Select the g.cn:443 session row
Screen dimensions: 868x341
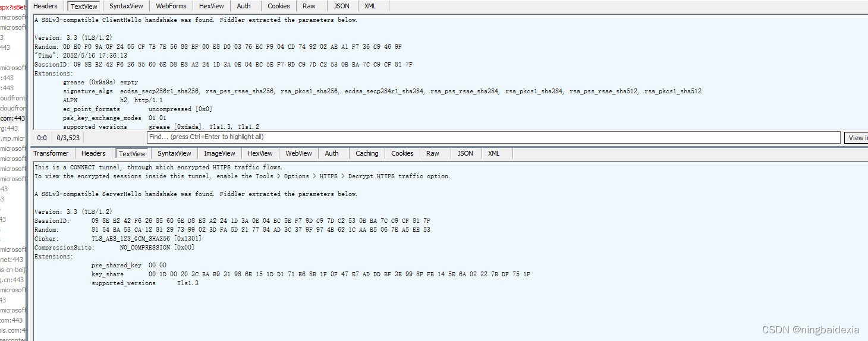[13, 280]
